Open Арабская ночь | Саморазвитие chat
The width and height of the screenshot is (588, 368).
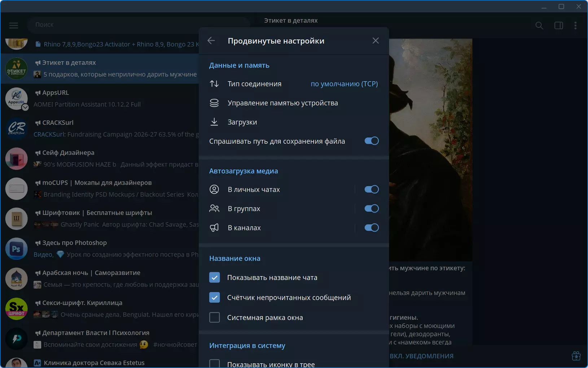pyautogui.click(x=100, y=279)
